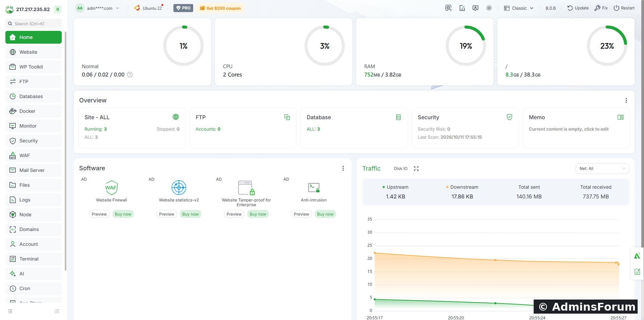This screenshot has width=644, height=320.
Task: Click the Monitor sidebar icon
Action: (13, 126)
